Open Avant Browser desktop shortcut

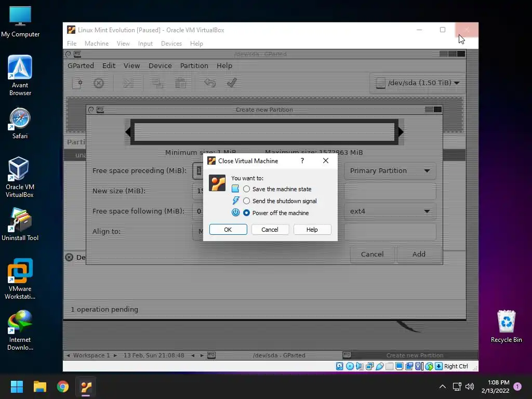click(20, 75)
